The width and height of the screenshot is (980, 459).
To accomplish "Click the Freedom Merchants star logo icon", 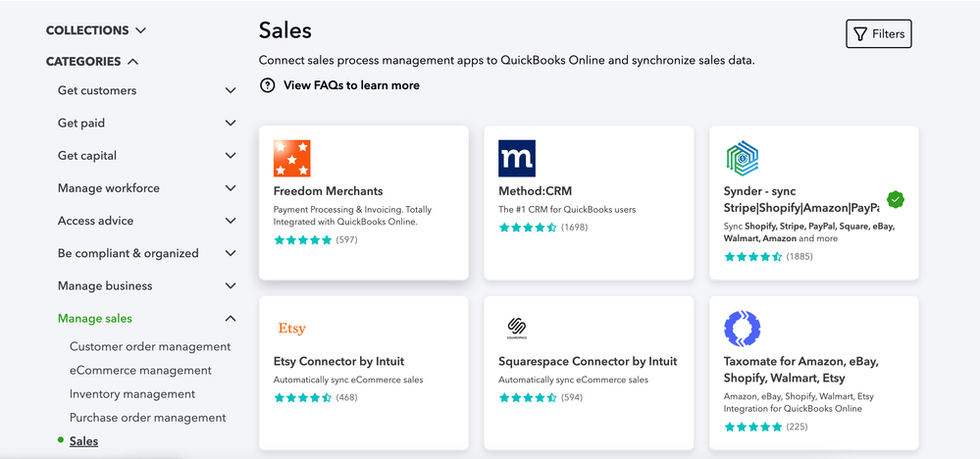I will pyautogui.click(x=292, y=159).
